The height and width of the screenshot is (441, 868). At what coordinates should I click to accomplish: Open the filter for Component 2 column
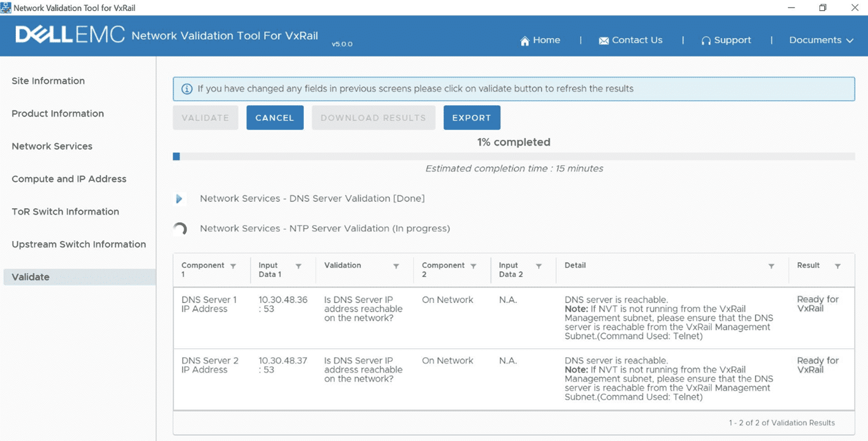pos(474,266)
